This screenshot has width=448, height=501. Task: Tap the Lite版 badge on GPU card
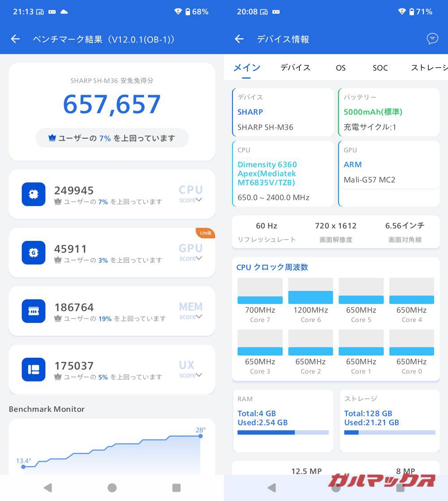click(206, 233)
